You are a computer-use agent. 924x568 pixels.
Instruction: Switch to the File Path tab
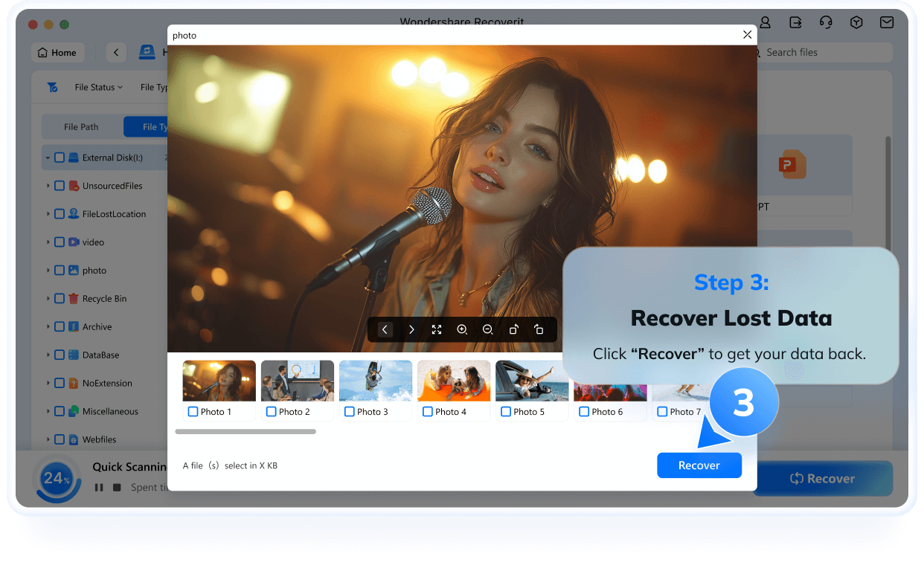tap(81, 126)
